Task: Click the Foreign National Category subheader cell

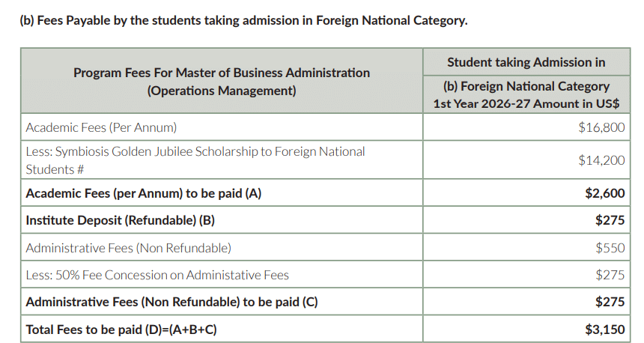Action: 526,94
